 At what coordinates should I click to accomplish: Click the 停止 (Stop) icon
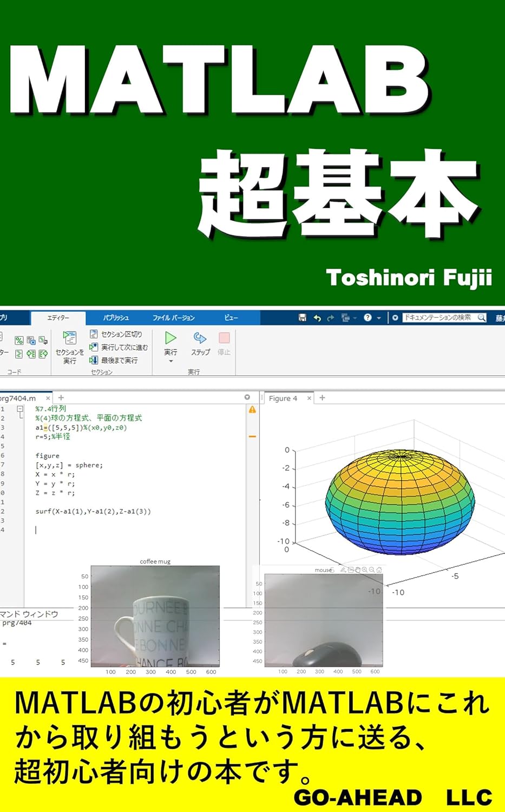tap(224, 338)
